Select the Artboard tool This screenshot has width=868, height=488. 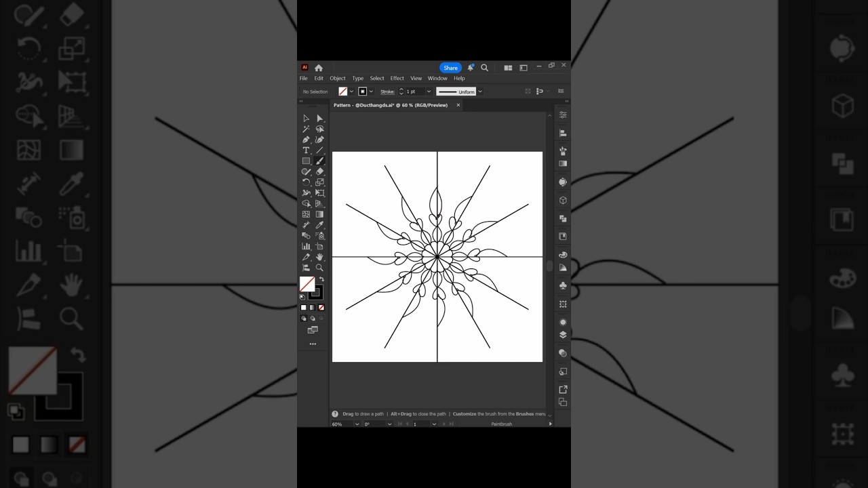point(319,247)
